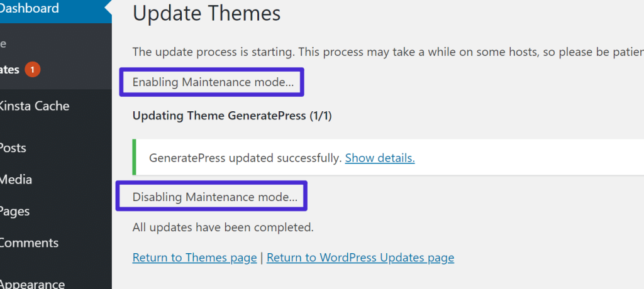644x289 pixels.
Task: Open Kinsta Cache in sidebar
Action: (x=34, y=106)
